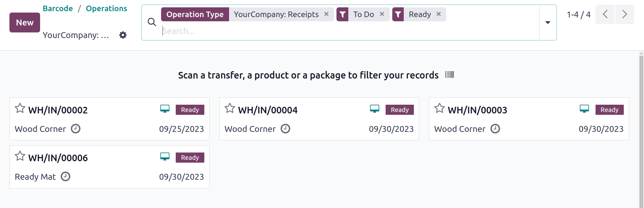Go to next page of records
644x208 pixels.
click(x=624, y=14)
